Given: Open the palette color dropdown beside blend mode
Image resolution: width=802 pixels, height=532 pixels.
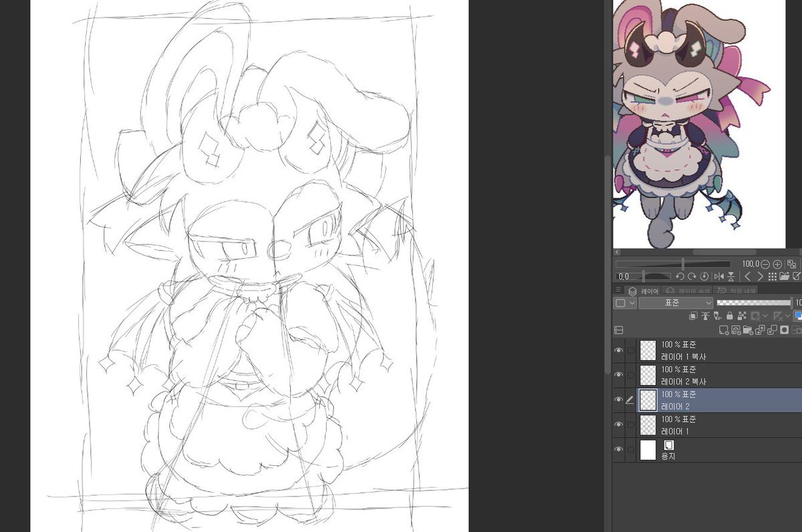Looking at the screenshot, I should tap(626, 303).
